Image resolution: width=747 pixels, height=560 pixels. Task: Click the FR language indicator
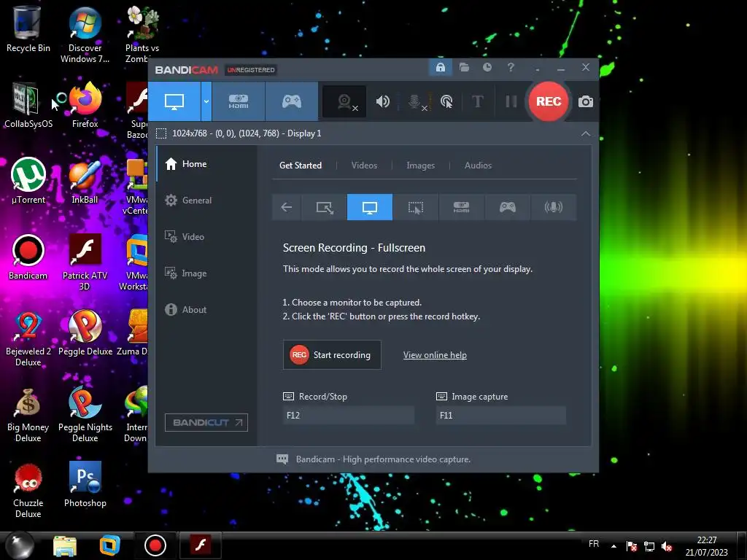(594, 544)
